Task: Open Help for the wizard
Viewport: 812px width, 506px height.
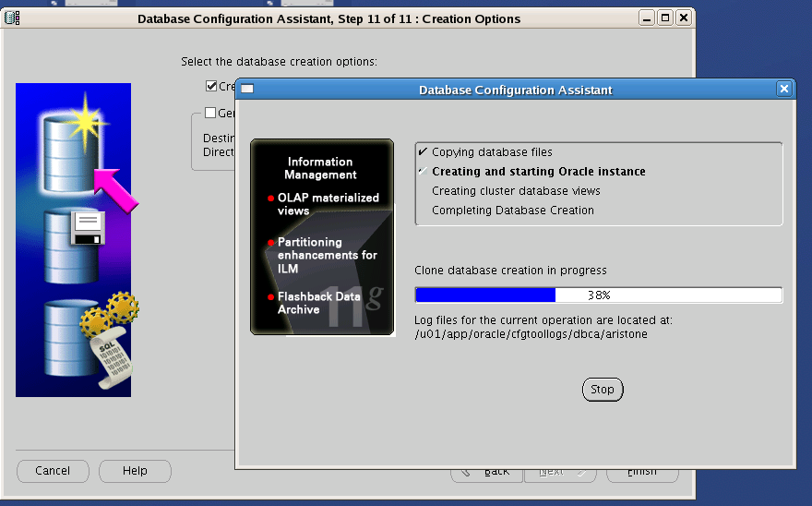Action: pyautogui.click(x=135, y=471)
